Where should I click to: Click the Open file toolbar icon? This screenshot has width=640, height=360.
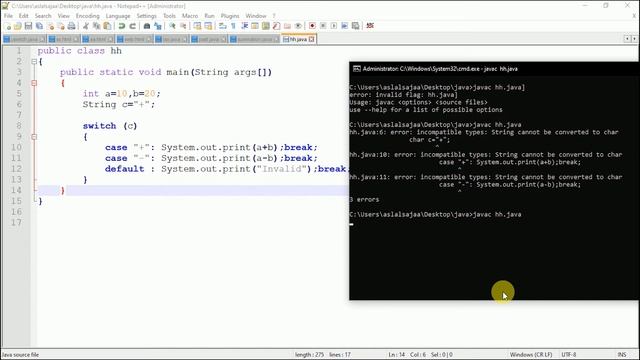[x=18, y=26]
